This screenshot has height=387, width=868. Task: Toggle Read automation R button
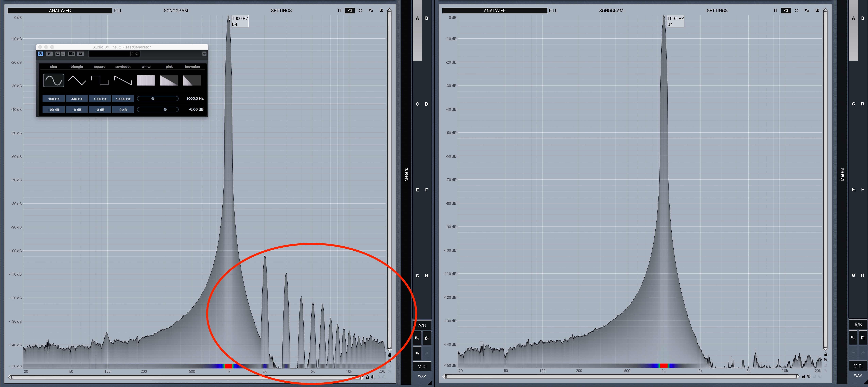[x=58, y=54]
